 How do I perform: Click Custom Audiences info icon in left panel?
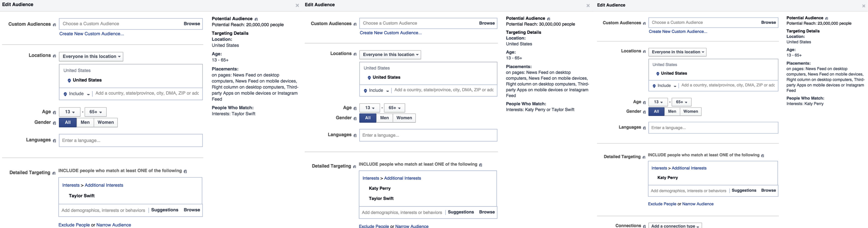pos(54,25)
